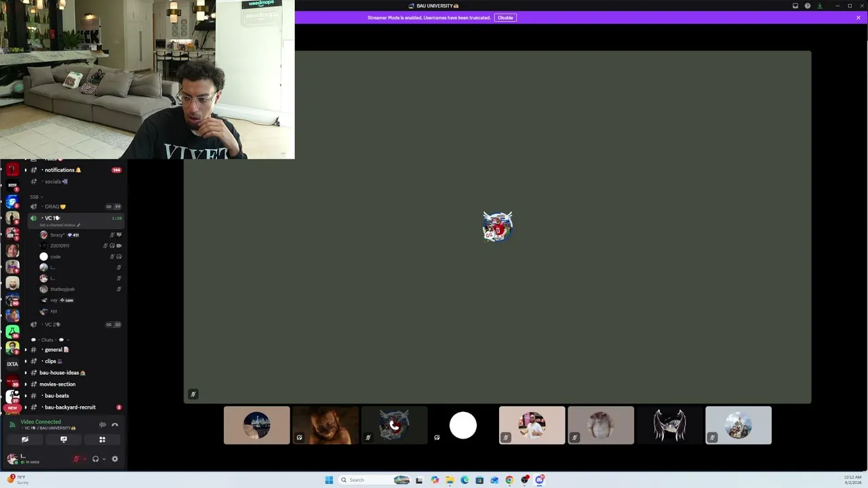Open the blue server icon with badge 2

pos(12,202)
